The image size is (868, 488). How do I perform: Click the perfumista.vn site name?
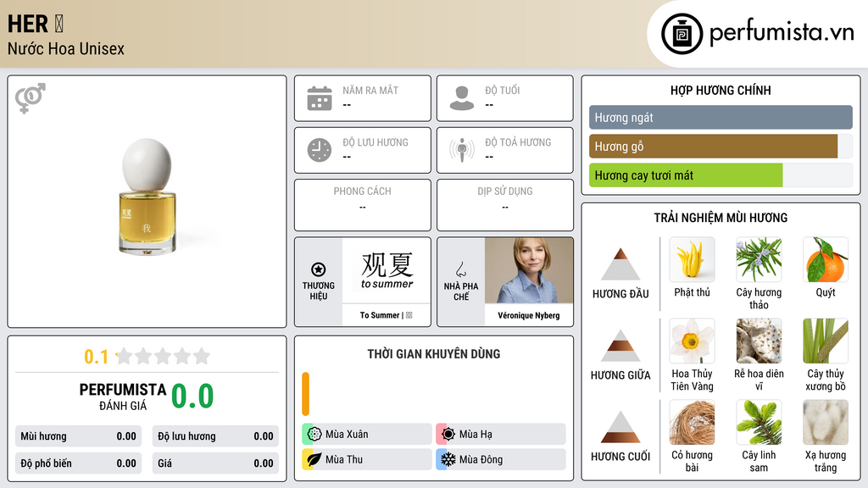782,32
